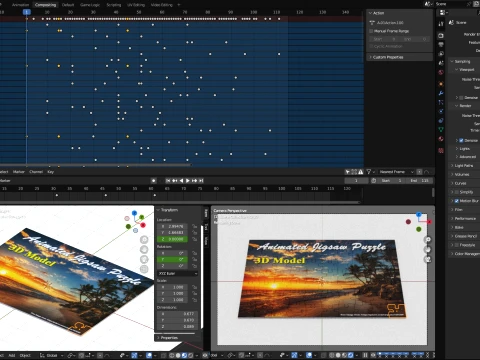Click the zoom magnifier gizmo in camera view
Viewport: 480px width, 360px height.
pos(428,240)
